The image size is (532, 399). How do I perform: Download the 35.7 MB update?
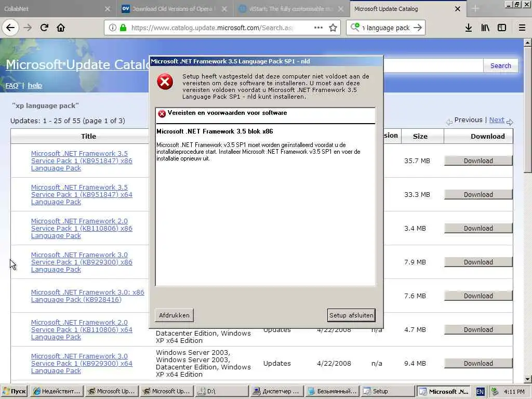tap(478, 161)
